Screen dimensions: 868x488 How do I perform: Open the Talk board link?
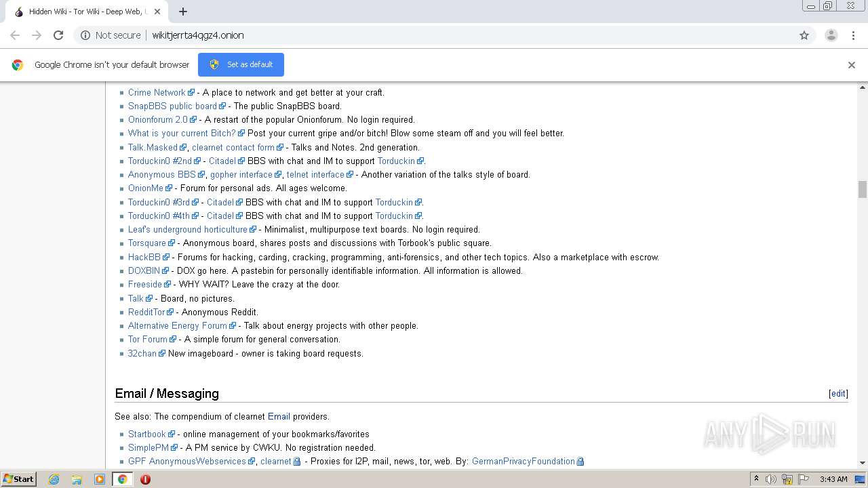pos(136,298)
